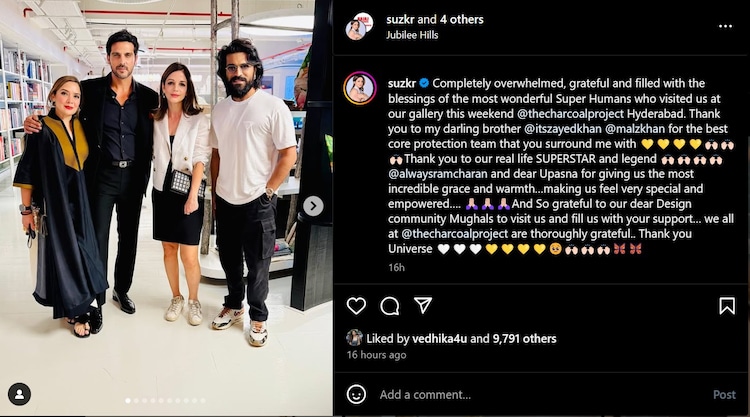Screen dimensions: 750x417
Task: View list of 9,791 others likes
Action: click(524, 339)
